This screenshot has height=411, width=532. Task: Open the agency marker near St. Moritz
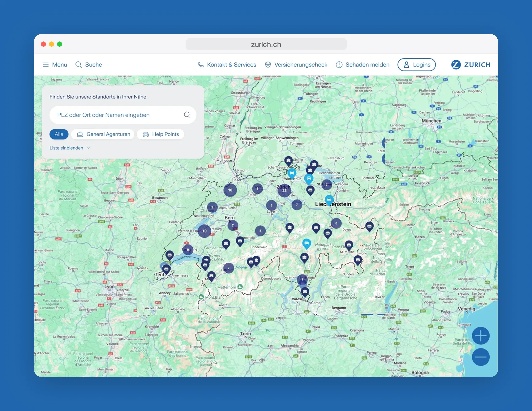349,245
